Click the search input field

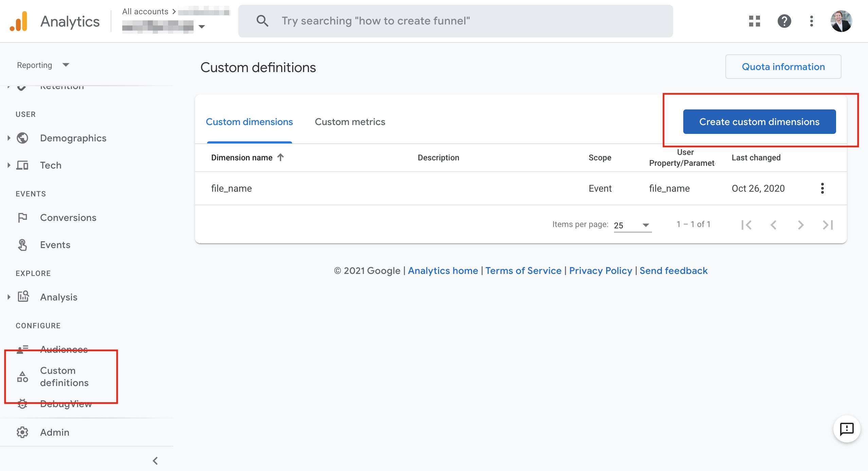point(455,21)
